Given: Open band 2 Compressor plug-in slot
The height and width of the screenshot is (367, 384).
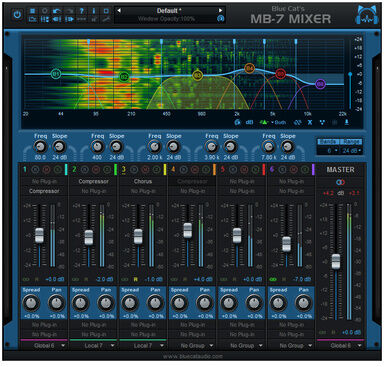Looking at the screenshot, I should click(x=93, y=181).
